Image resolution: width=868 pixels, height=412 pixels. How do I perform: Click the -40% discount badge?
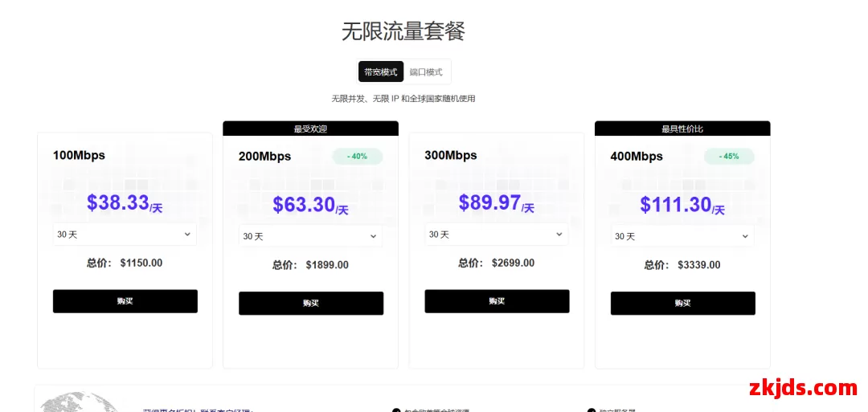357,157
